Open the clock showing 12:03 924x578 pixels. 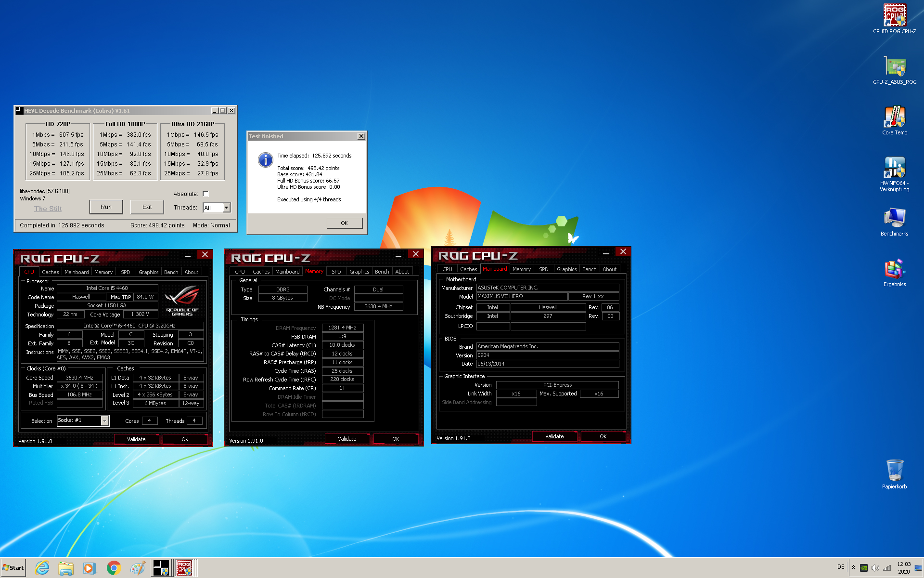coord(903,568)
